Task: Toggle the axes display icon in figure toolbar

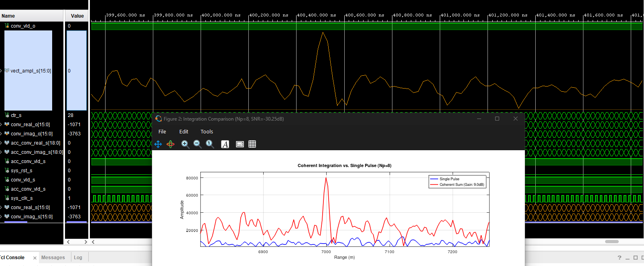Action: 240,144
